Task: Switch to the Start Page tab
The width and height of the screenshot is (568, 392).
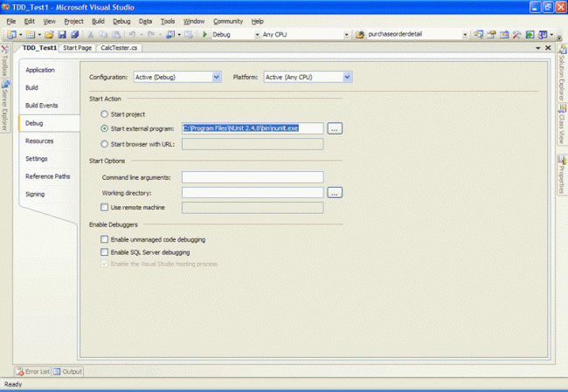Action: point(78,48)
